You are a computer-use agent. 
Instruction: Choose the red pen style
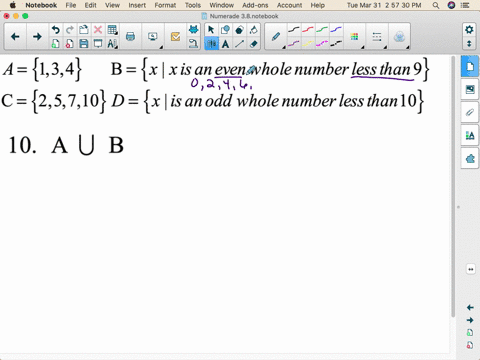pos(308,30)
